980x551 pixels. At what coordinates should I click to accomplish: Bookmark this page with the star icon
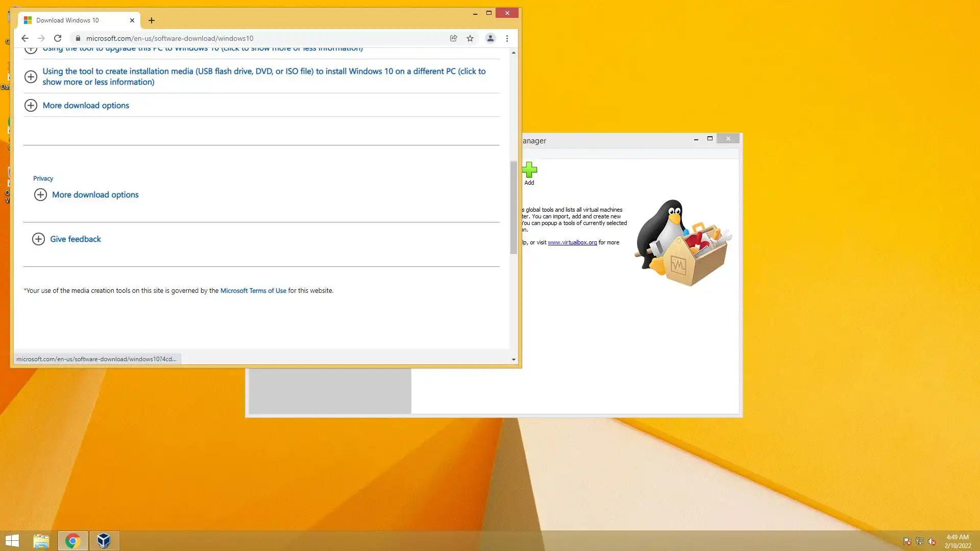click(x=470, y=38)
